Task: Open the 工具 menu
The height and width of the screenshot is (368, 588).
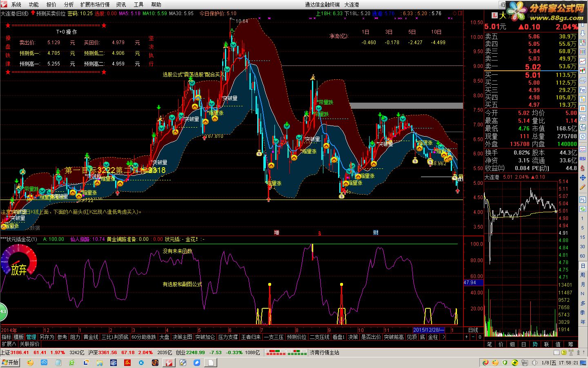Action: coord(138,4)
